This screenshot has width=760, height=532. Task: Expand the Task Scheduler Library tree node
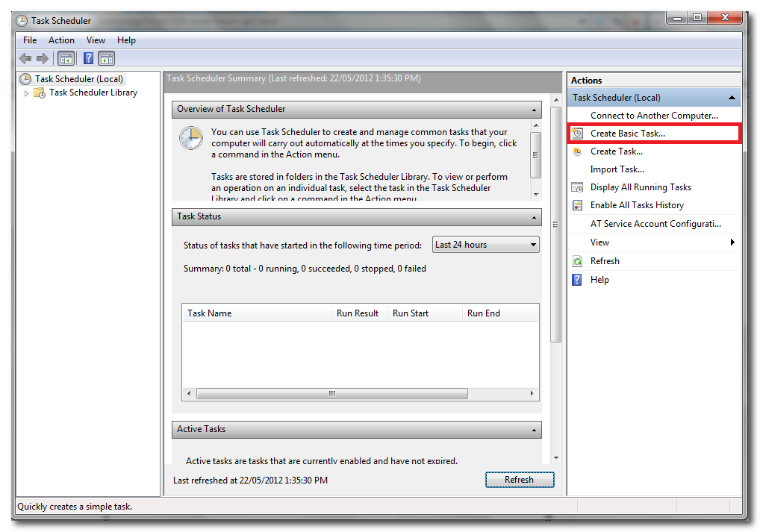click(x=27, y=93)
